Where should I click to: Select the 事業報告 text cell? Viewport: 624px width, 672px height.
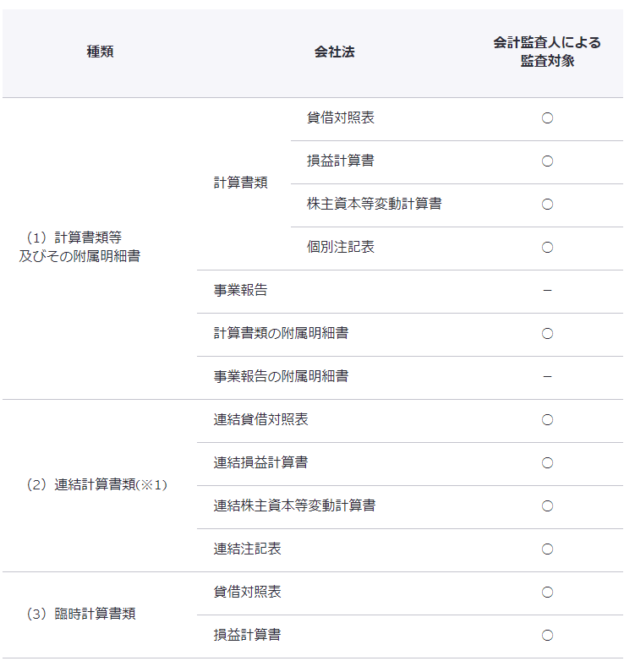coord(240,291)
